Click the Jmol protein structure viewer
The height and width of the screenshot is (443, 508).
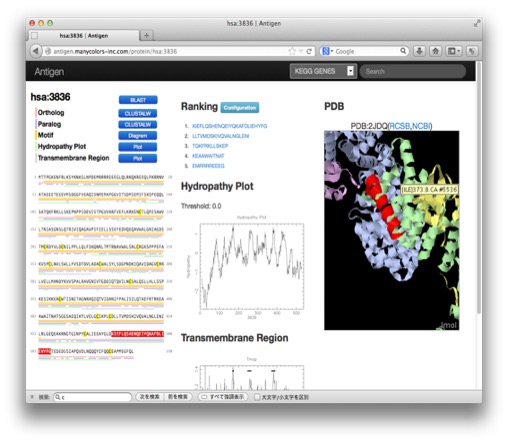pyautogui.click(x=391, y=230)
